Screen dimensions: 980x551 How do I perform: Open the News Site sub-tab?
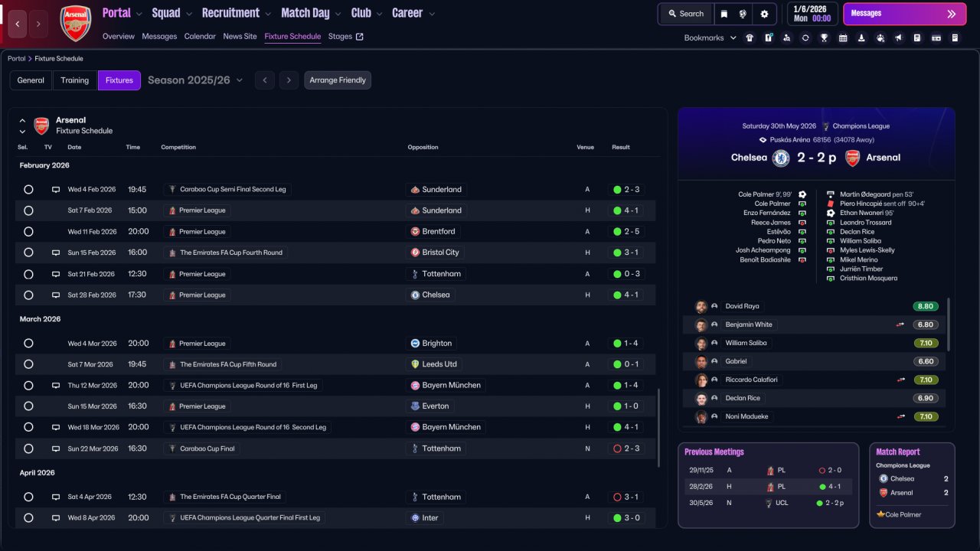240,37
